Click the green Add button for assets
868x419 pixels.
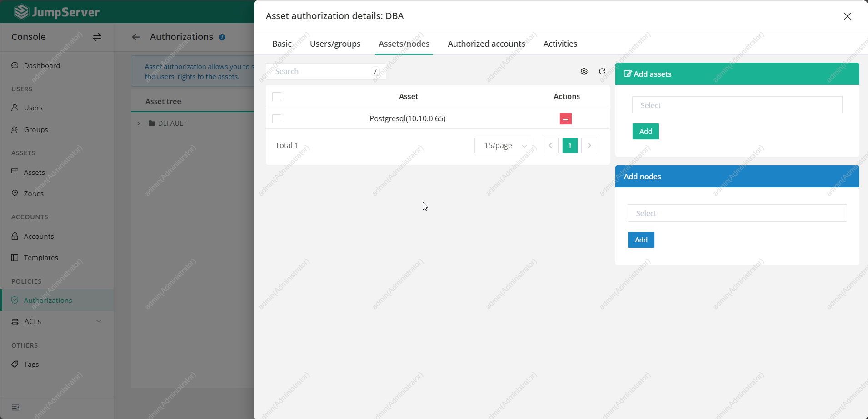[x=645, y=132]
